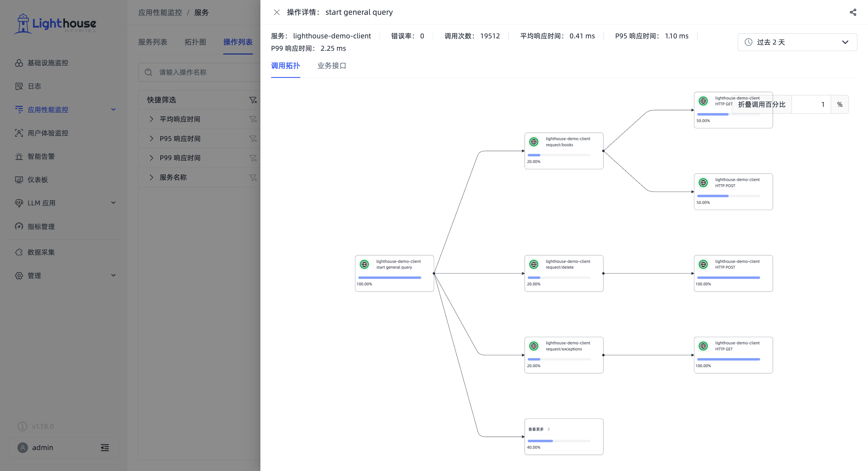
Task: Click the admin user avatar icon
Action: (x=22, y=448)
